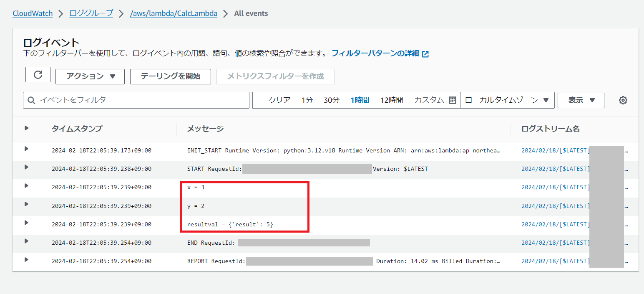Go to CloudWatch breadcrumb link
Screen dimensions: 644x294
click(33, 13)
